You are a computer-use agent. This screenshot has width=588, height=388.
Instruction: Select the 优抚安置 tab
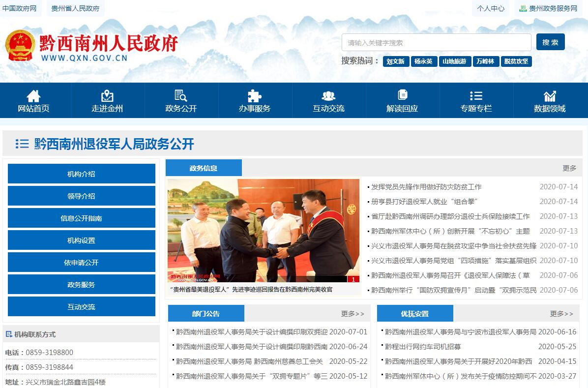(x=415, y=313)
